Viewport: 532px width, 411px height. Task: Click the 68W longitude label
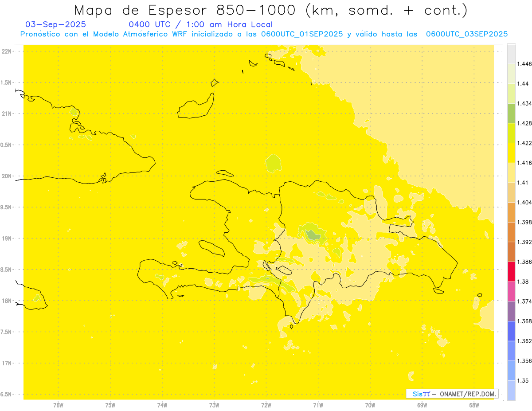tap(474, 405)
